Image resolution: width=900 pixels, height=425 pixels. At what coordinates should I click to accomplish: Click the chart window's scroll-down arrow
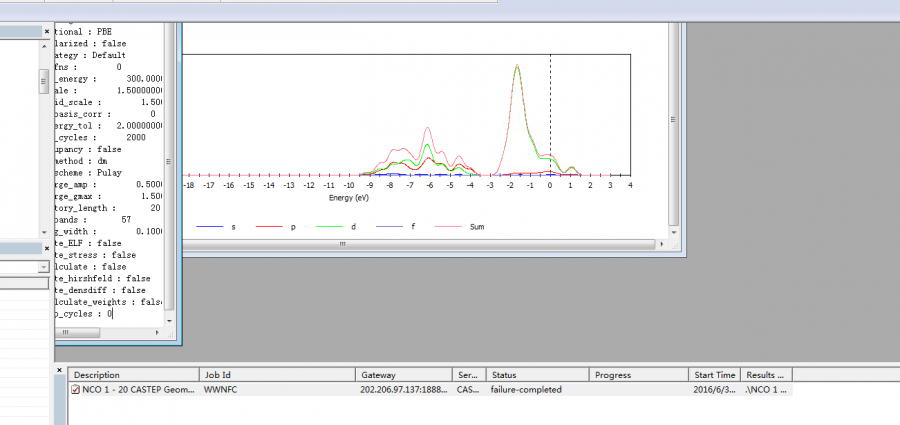coord(673,232)
